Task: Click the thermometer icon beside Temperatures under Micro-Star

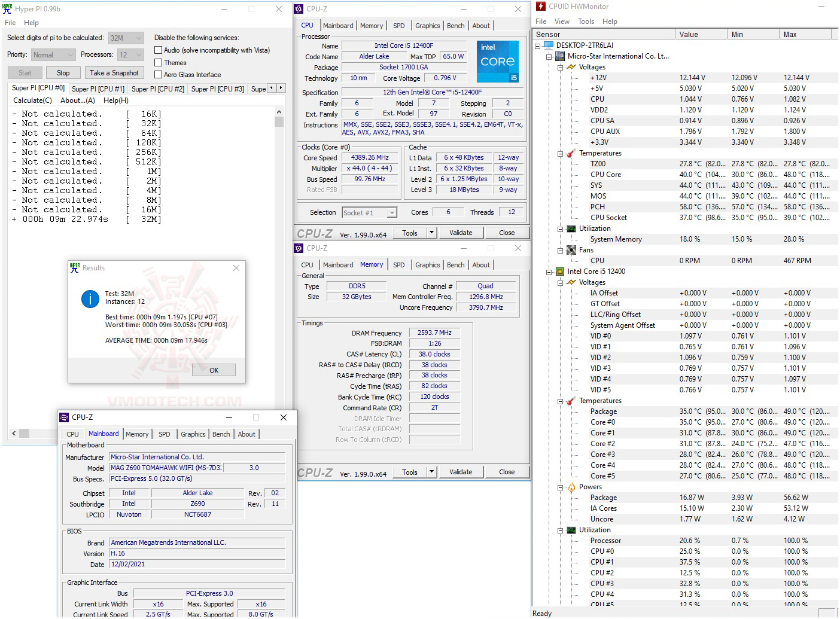Action: click(x=571, y=153)
